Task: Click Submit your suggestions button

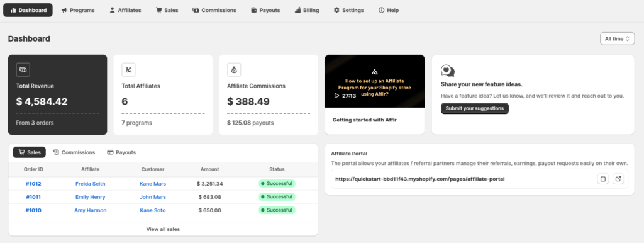Action: (475, 108)
